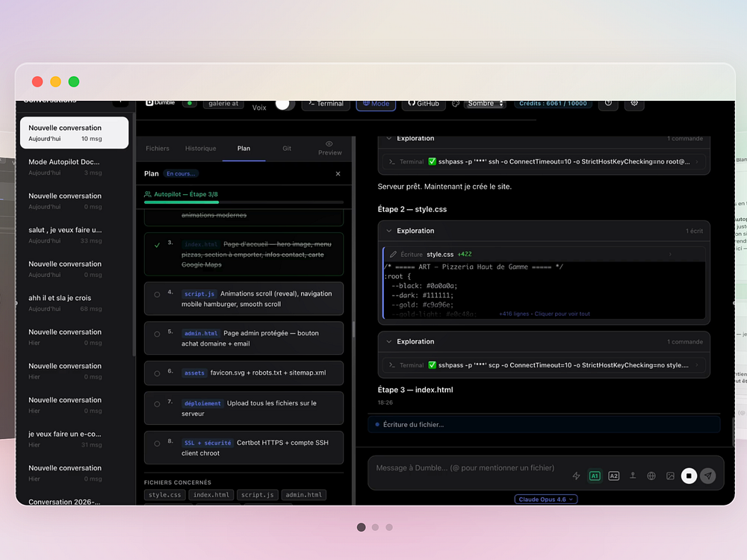Stop generation with the white stop button
747x560 pixels.
click(x=689, y=476)
